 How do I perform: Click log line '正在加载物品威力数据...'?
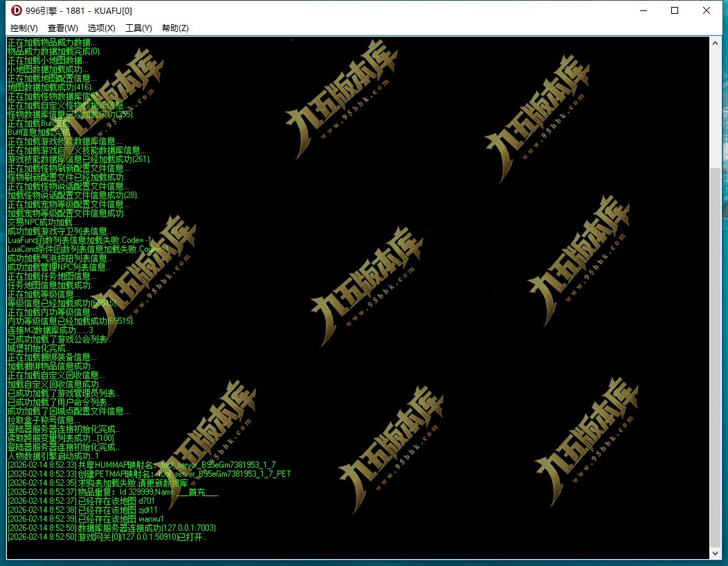(x=52, y=42)
